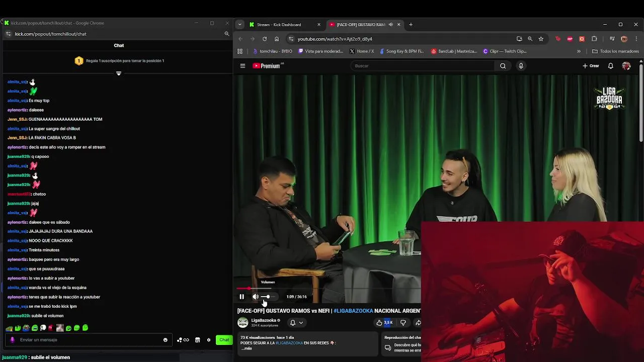Click username Jenn_SSJ on GUENAAA message
644x362 pixels.
tap(17, 119)
